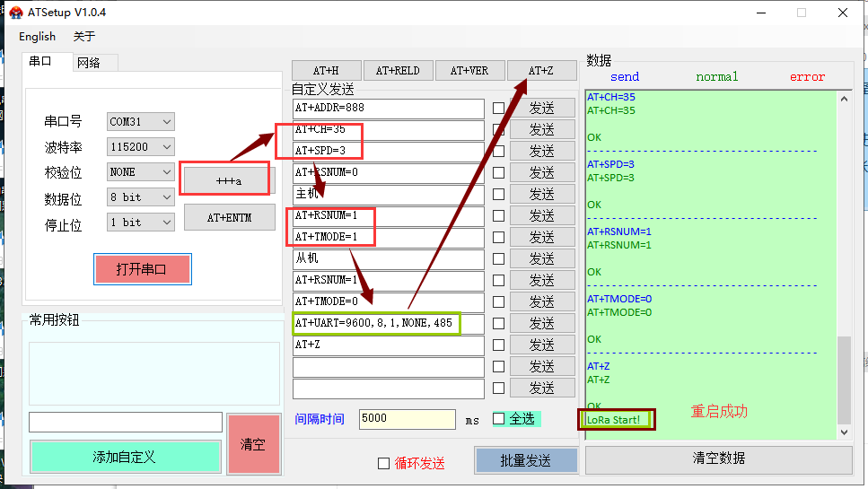Open the 校验位 NONE dropdown
Image resolution: width=868 pixels, height=489 pixels.
[x=141, y=171]
